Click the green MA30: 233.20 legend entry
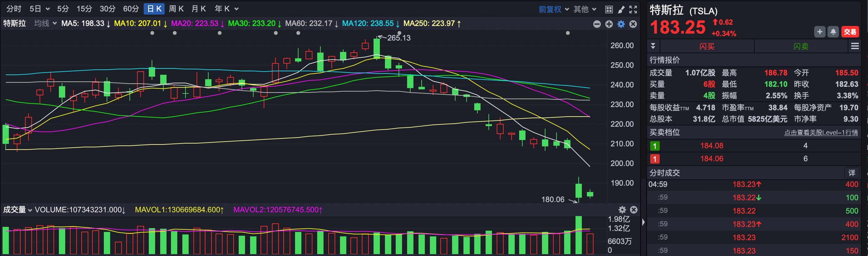Image resolution: width=868 pixels, height=256 pixels. pos(255,24)
